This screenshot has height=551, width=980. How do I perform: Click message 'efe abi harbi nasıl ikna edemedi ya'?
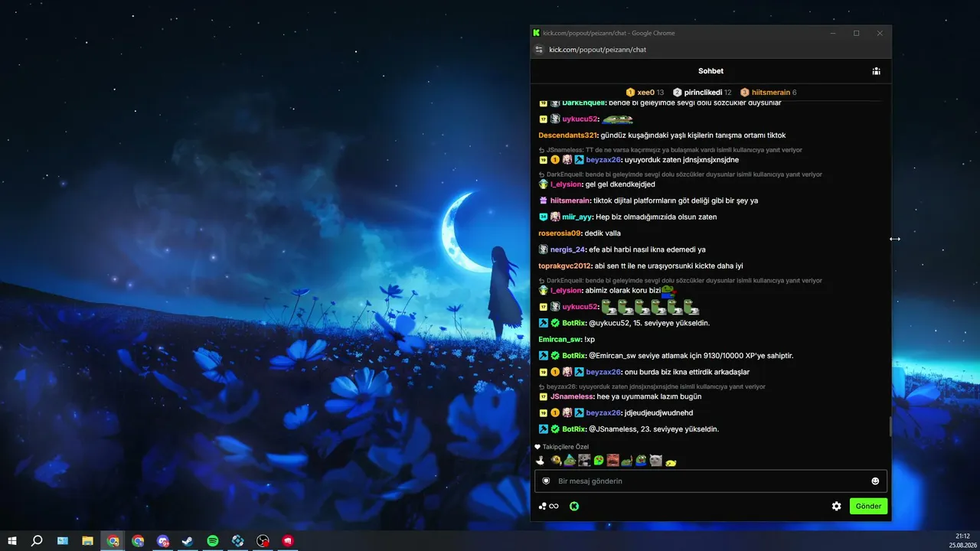pyautogui.click(x=647, y=249)
